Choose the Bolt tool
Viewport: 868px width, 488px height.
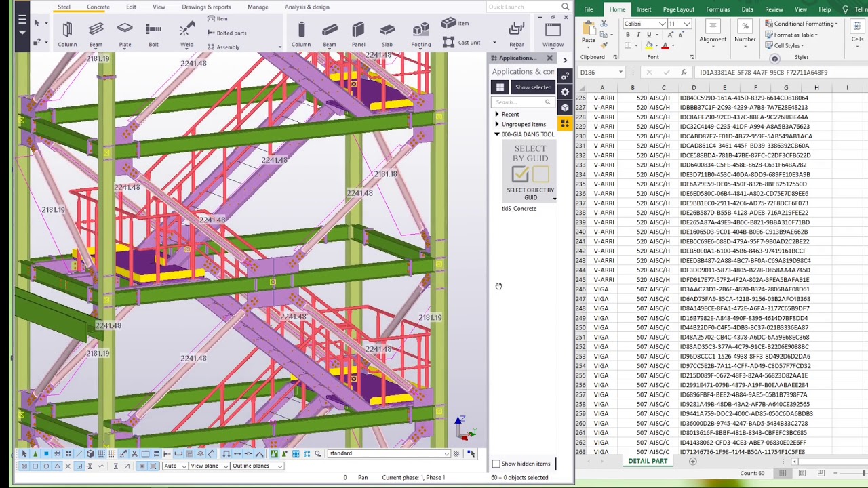(x=153, y=34)
